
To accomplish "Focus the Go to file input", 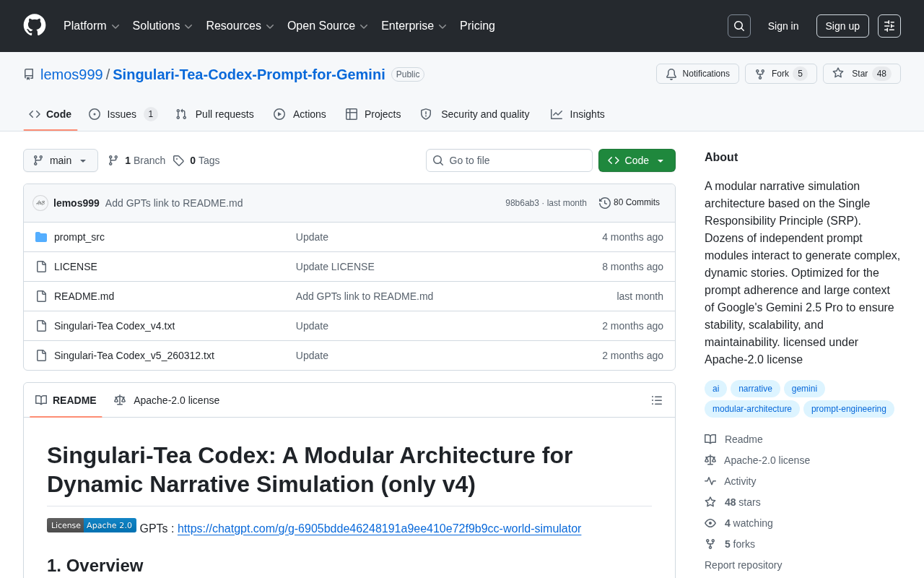I will [509, 160].
